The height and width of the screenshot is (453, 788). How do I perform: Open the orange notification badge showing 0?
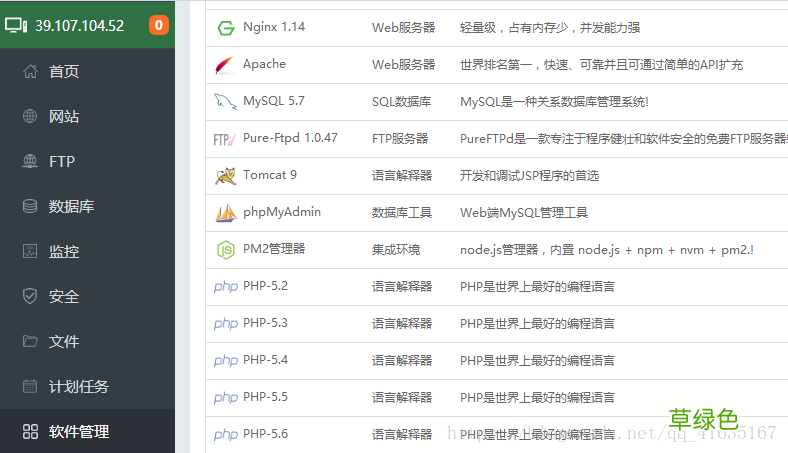[x=159, y=25]
